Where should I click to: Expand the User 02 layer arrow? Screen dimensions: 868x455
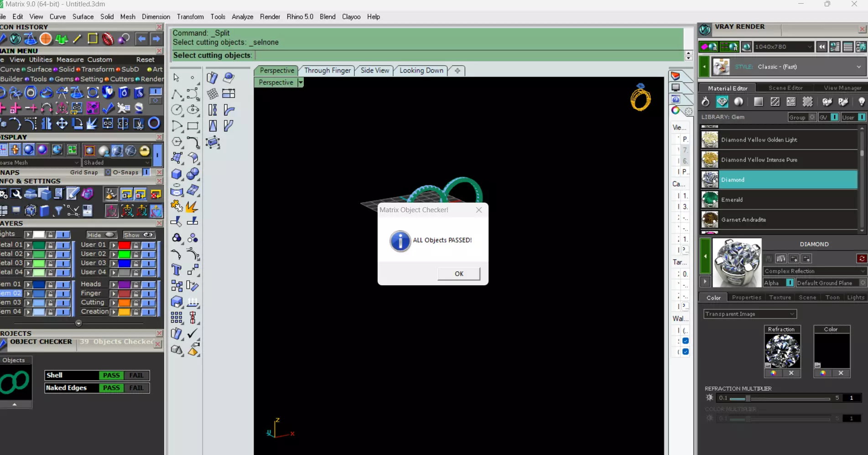[114, 254]
